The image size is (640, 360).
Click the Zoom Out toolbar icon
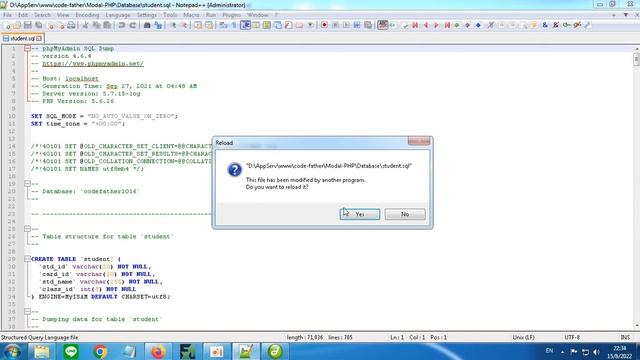[184, 25]
